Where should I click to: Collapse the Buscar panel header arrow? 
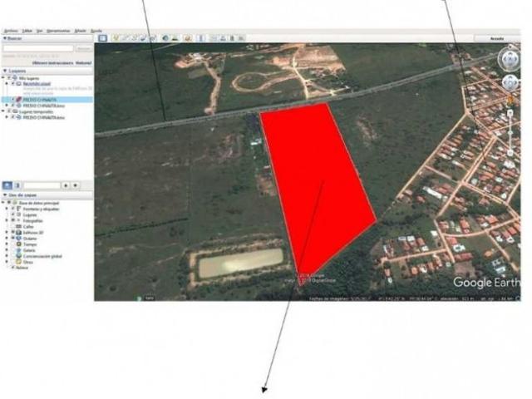coord(5,38)
